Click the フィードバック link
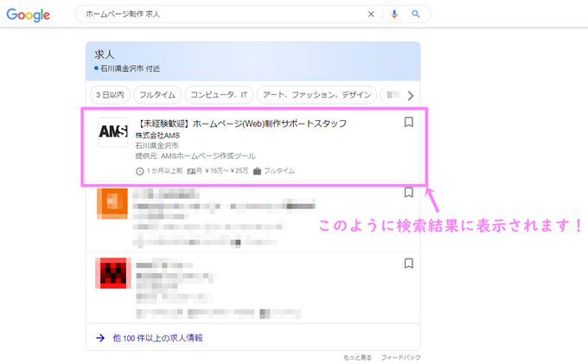This screenshot has height=364, width=588. (x=401, y=358)
